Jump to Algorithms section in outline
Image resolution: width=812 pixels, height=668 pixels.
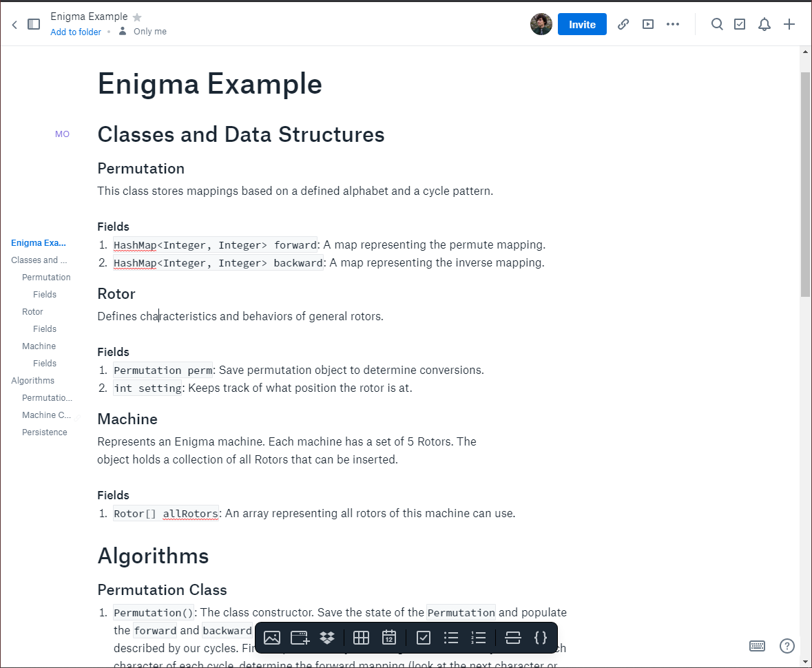[x=32, y=380]
